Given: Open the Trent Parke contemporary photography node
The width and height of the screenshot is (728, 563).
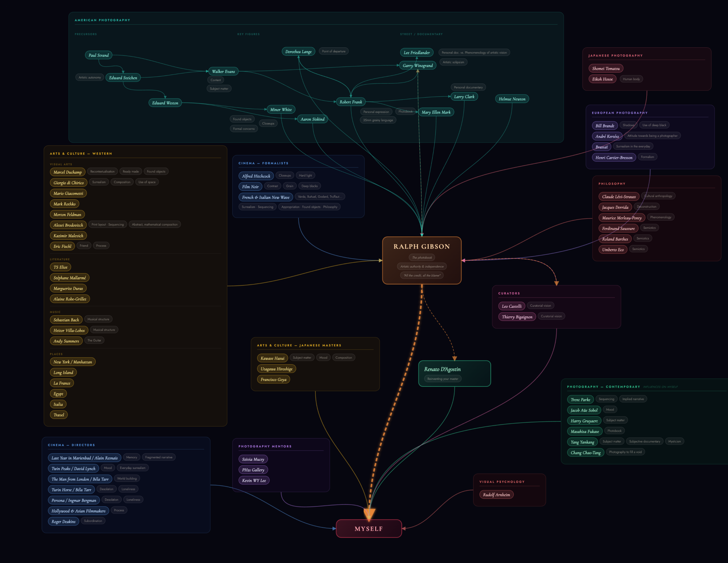Looking at the screenshot, I should [x=580, y=399].
